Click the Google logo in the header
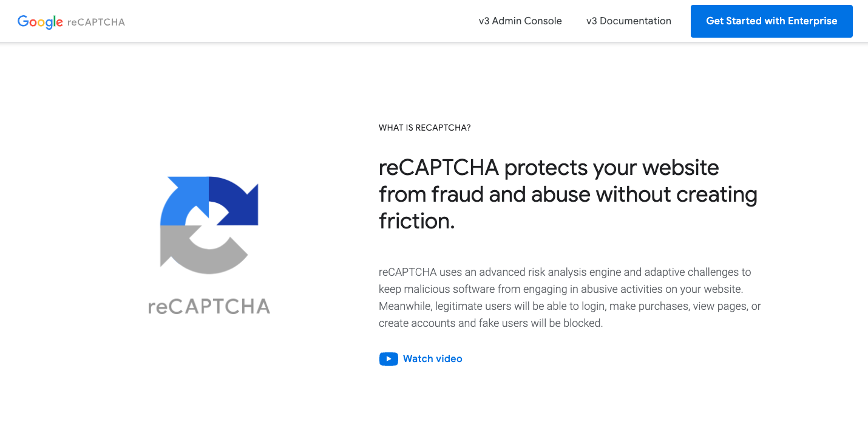This screenshot has height=421, width=868. click(x=39, y=21)
